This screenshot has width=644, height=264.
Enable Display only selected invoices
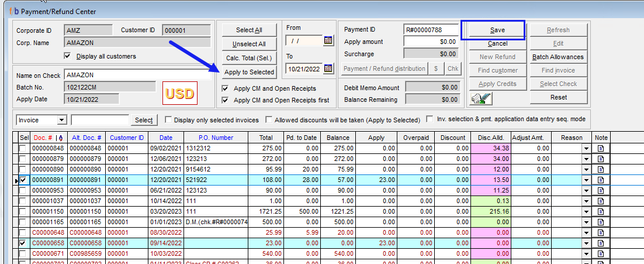(169, 120)
